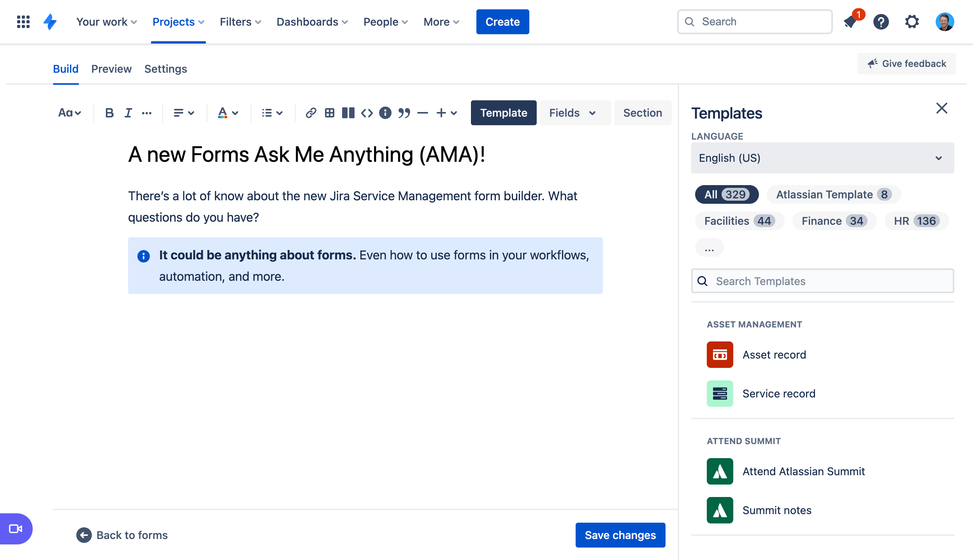
Task: Click the screen recorder camera icon
Action: click(x=16, y=529)
